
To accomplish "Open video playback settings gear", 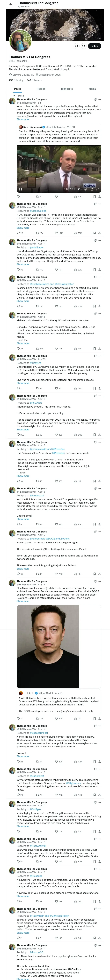I will (x=86, y=189).
